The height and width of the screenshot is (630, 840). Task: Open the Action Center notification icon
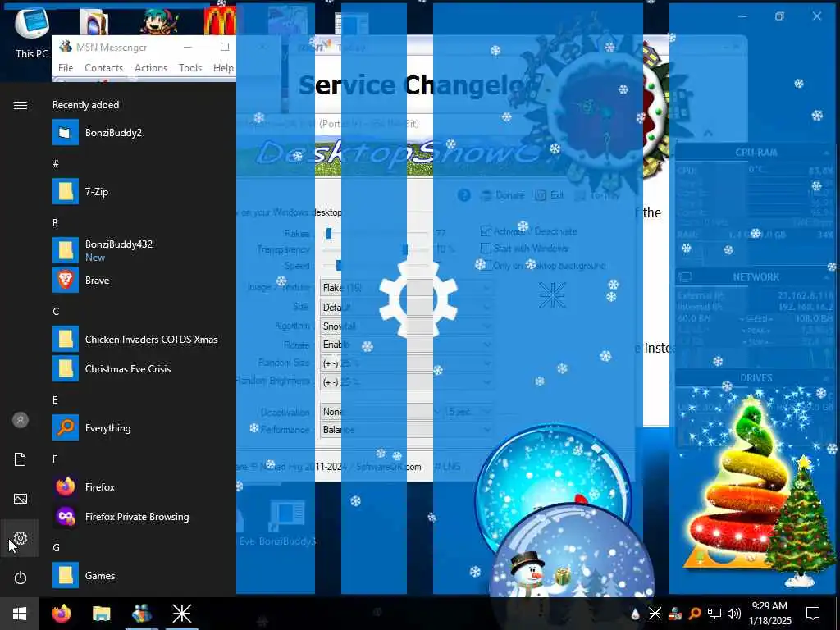[813, 614]
